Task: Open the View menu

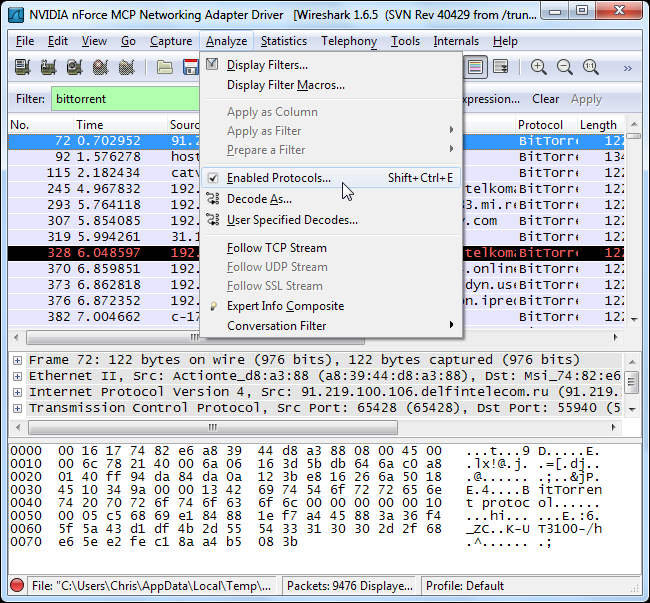Action: [94, 41]
